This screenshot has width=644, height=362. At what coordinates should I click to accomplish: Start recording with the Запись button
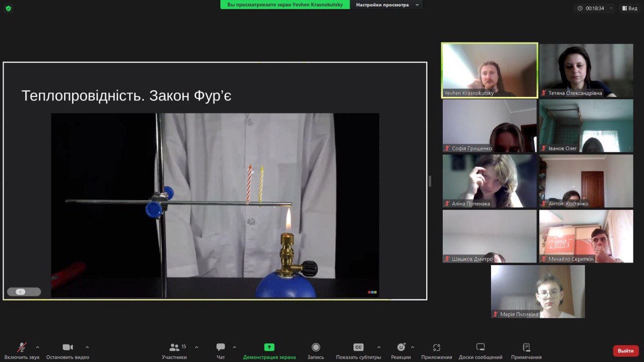tap(315, 351)
